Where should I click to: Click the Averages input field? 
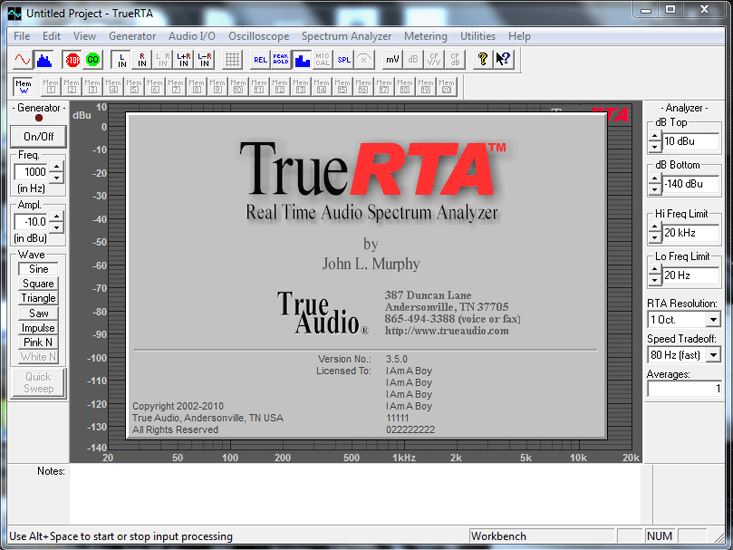coord(684,389)
